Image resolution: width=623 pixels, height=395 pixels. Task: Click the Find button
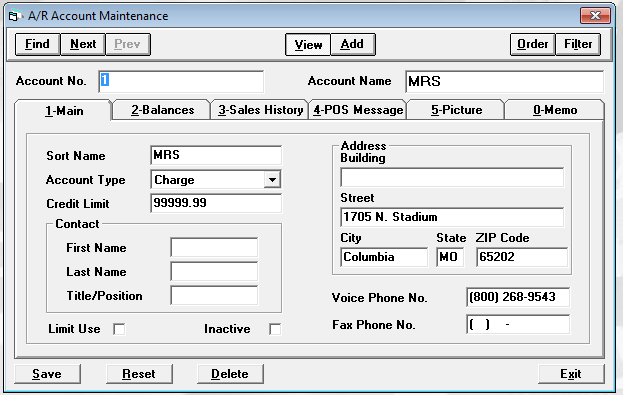click(38, 44)
